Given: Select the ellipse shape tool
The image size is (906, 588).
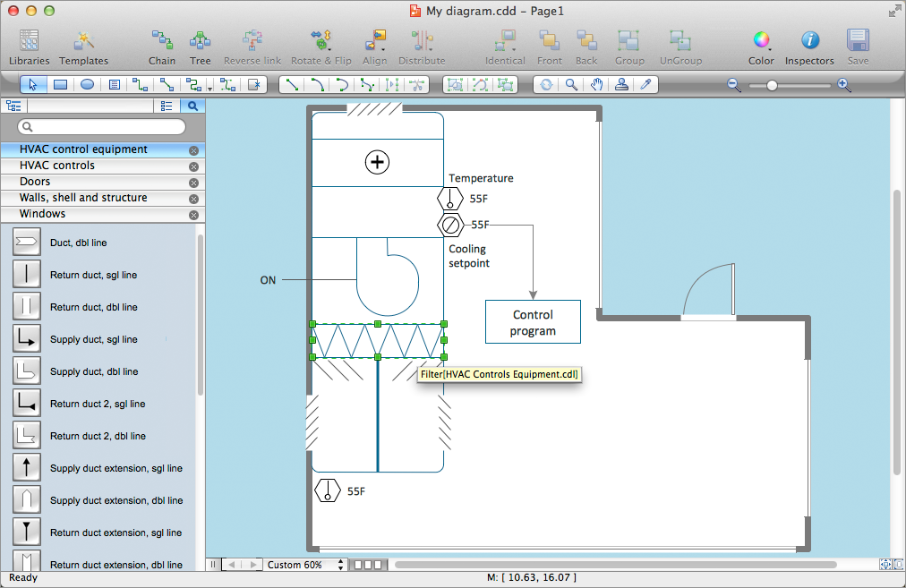Looking at the screenshot, I should pyautogui.click(x=88, y=85).
